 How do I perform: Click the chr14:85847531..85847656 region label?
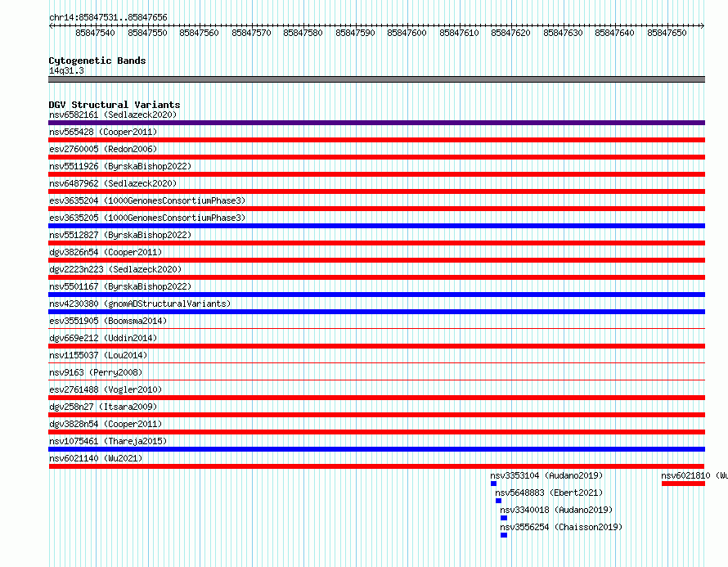click(x=108, y=18)
